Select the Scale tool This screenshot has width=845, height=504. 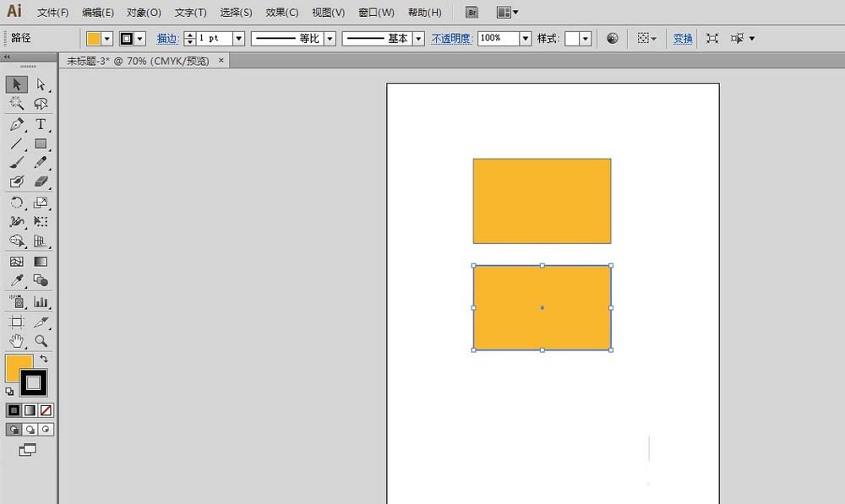click(x=41, y=203)
